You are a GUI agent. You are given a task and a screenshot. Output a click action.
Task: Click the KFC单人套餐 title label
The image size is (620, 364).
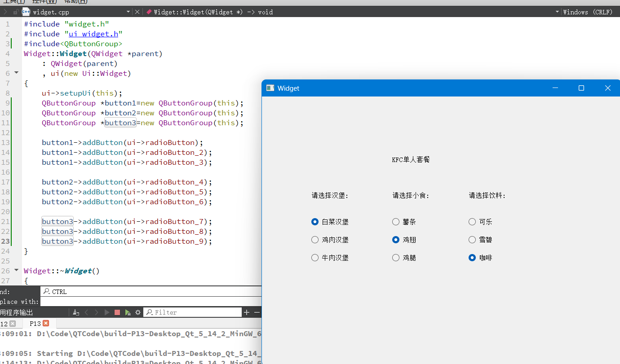tap(411, 159)
